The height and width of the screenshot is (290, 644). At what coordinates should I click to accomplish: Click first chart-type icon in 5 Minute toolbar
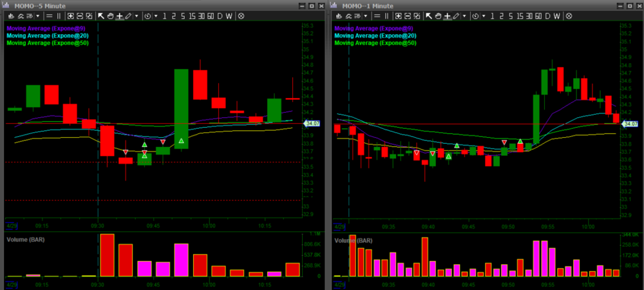[x=11, y=15]
